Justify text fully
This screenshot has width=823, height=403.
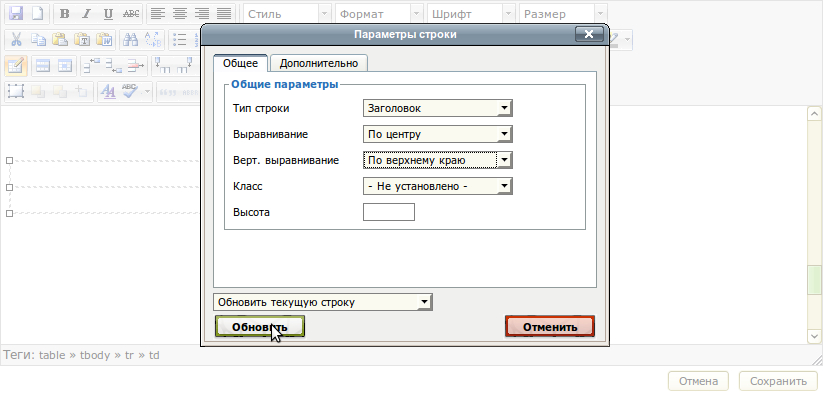(x=224, y=14)
